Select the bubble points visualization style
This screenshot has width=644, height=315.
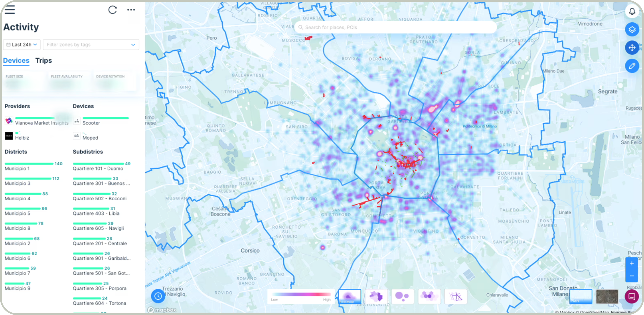click(x=402, y=296)
